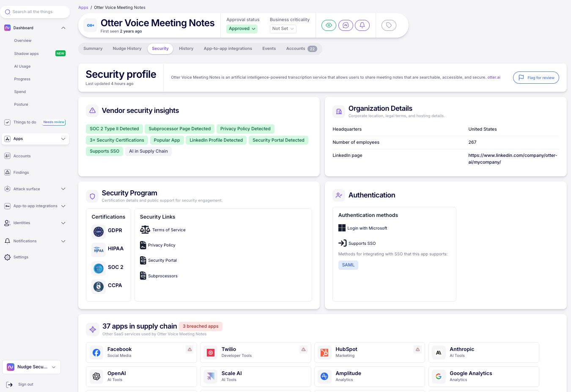571x392 pixels.
Task: Open the Accounts tab with 22 badge
Action: point(301,49)
